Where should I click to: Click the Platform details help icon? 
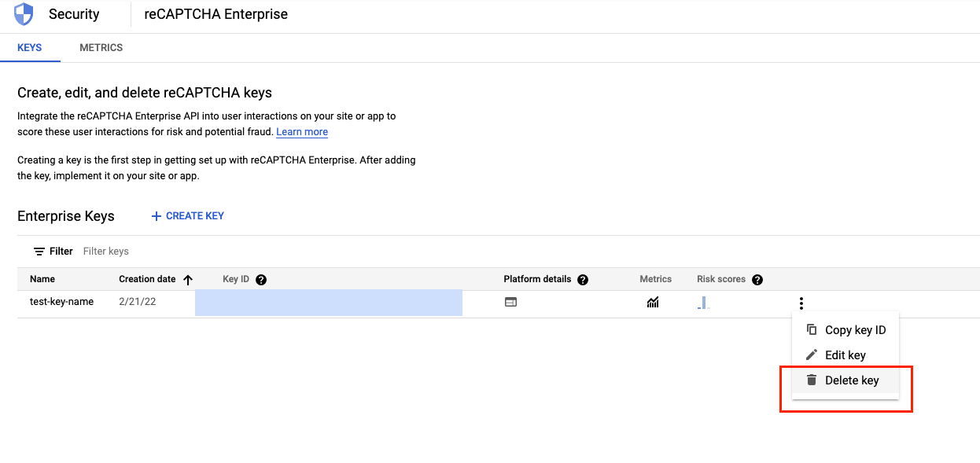pyautogui.click(x=582, y=279)
